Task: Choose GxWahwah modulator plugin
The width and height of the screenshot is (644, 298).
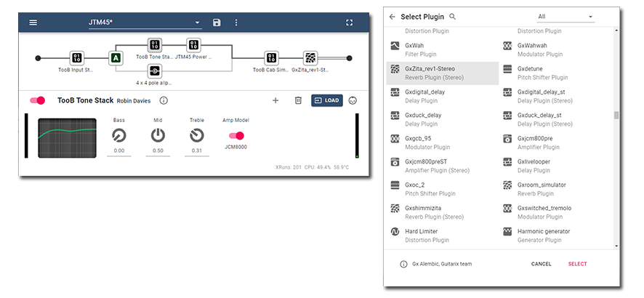Action: (555, 49)
